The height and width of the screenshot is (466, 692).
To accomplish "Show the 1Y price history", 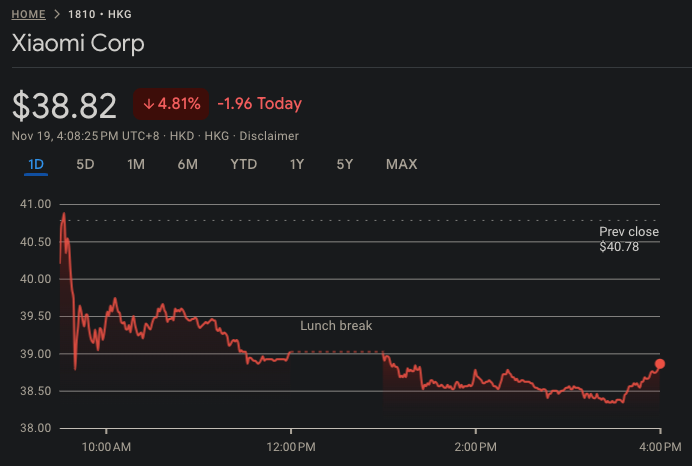I will [296, 164].
